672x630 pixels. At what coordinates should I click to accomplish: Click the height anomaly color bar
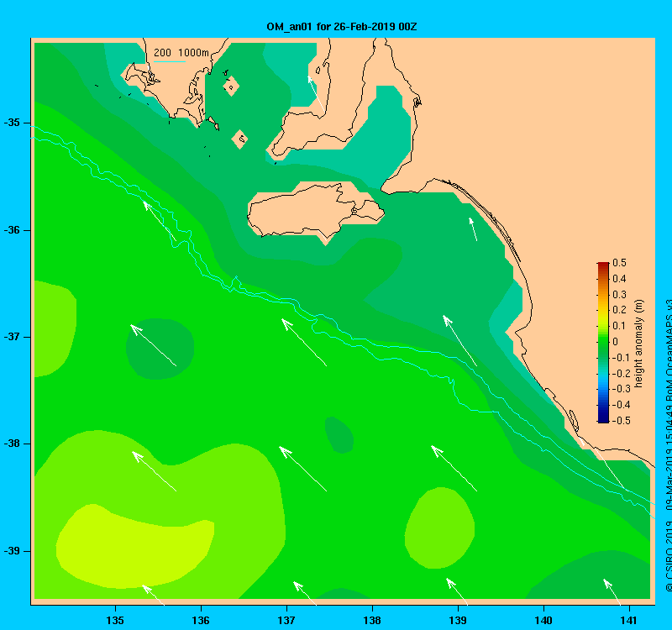(603, 343)
